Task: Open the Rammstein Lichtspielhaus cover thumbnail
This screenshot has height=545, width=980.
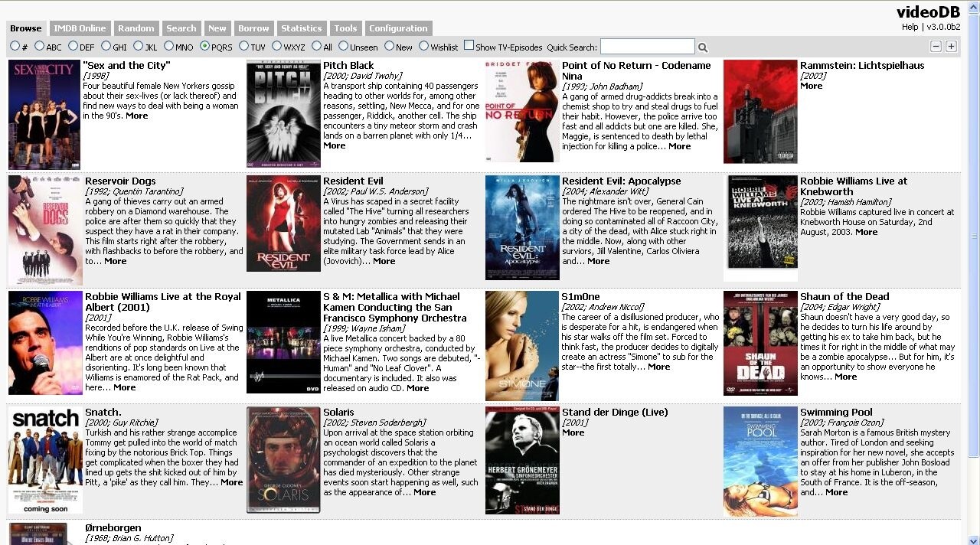Action: tap(760, 112)
